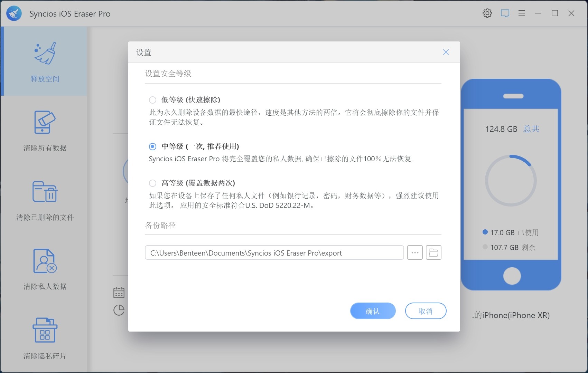Click the 17.0 GB 已使用 entry

511,232
